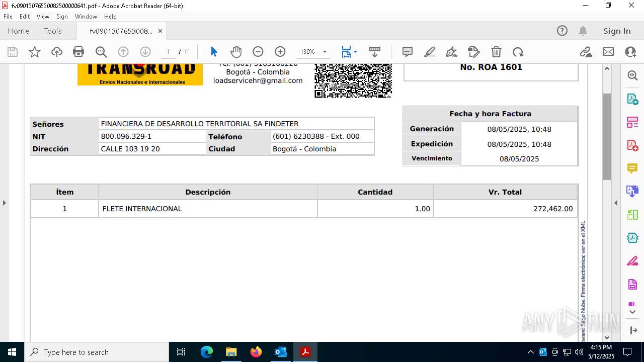Select the Highlight text pen tool
The image size is (644, 362).
click(x=430, y=52)
